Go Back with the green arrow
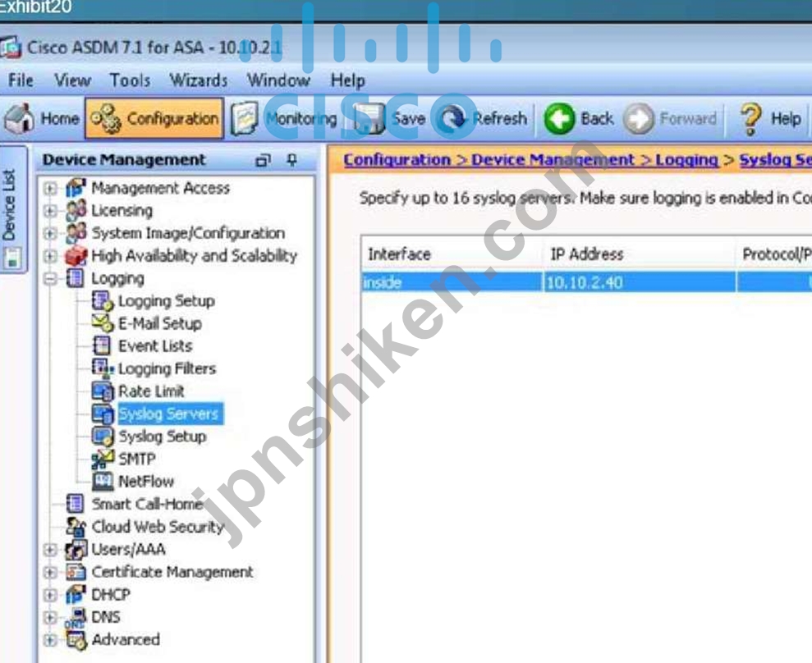 tap(559, 118)
